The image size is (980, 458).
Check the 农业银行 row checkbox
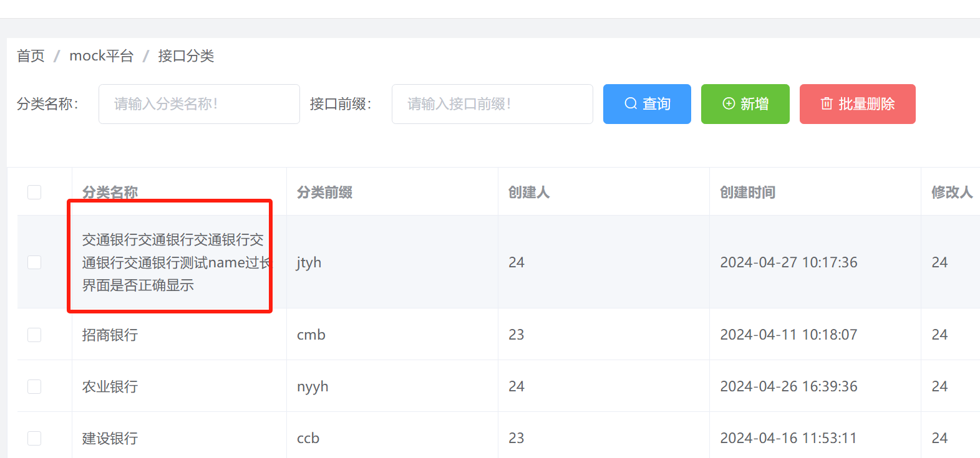pos(34,386)
